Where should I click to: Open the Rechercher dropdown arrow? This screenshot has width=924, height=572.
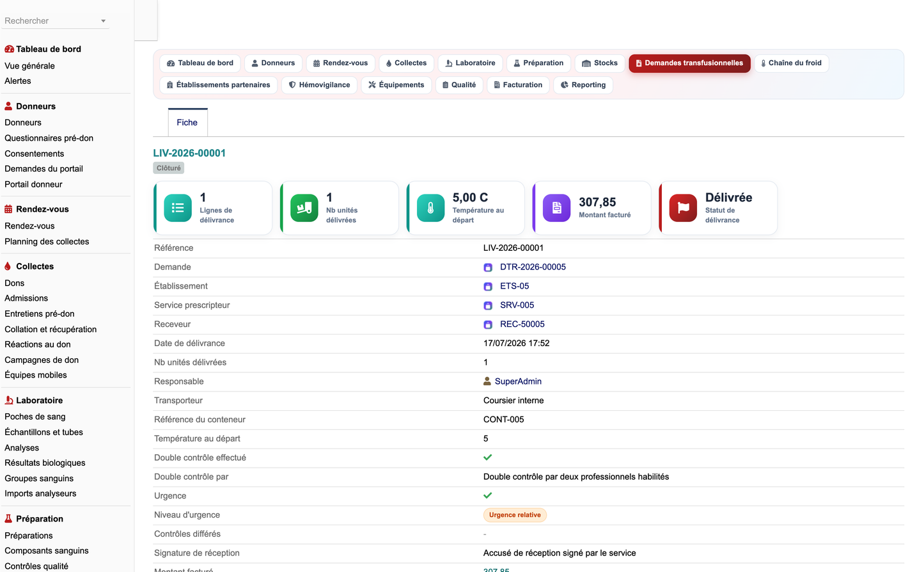(103, 21)
